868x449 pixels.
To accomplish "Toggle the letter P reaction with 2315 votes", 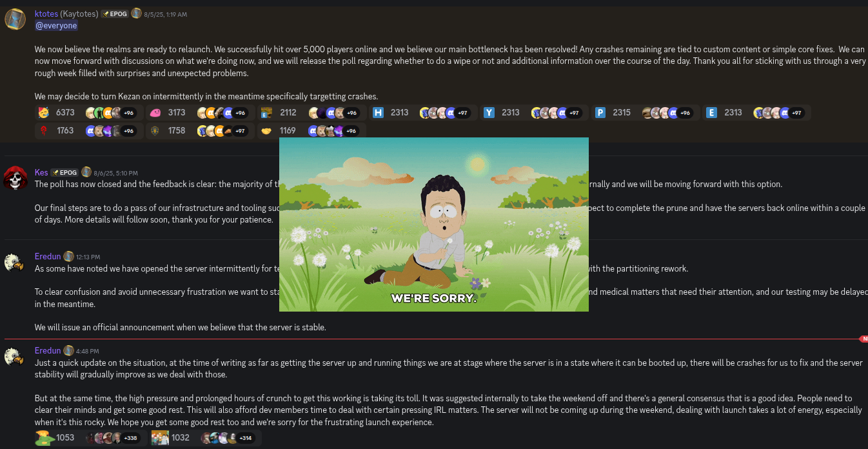I will click(x=645, y=112).
